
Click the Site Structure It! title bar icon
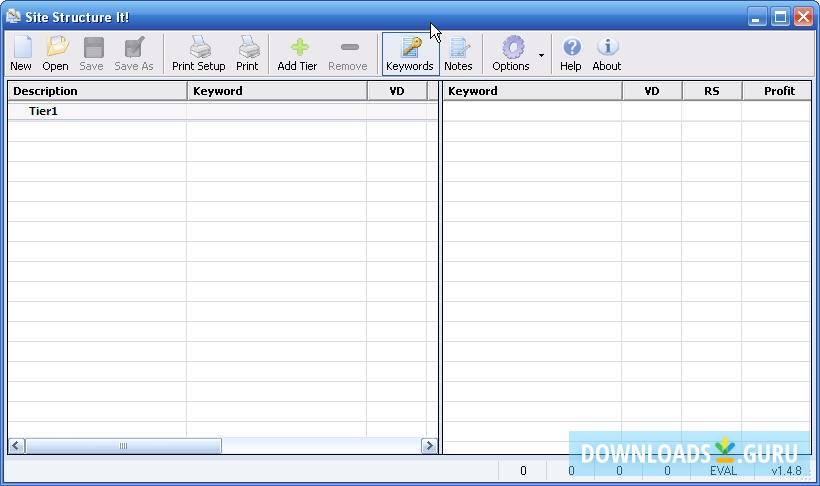tap(13, 17)
